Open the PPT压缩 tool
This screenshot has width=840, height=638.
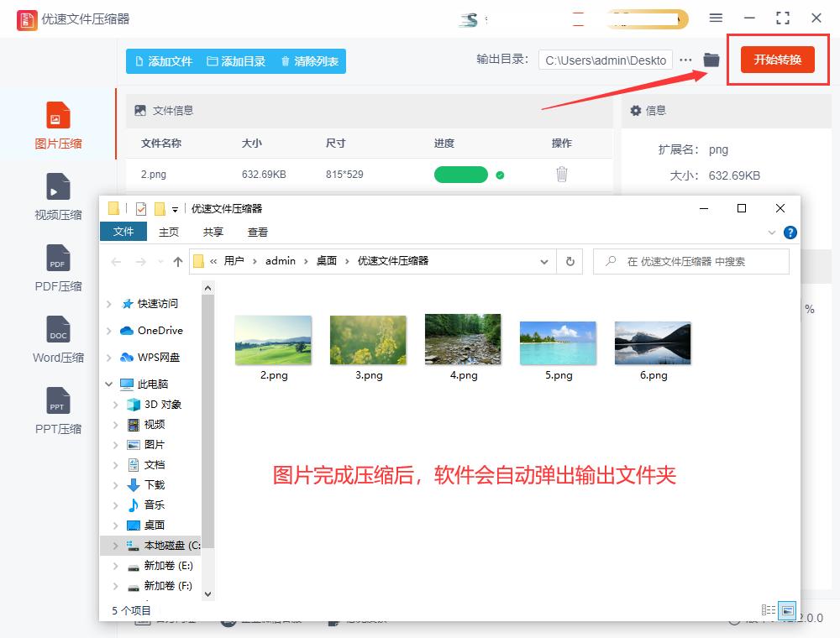coord(56,409)
